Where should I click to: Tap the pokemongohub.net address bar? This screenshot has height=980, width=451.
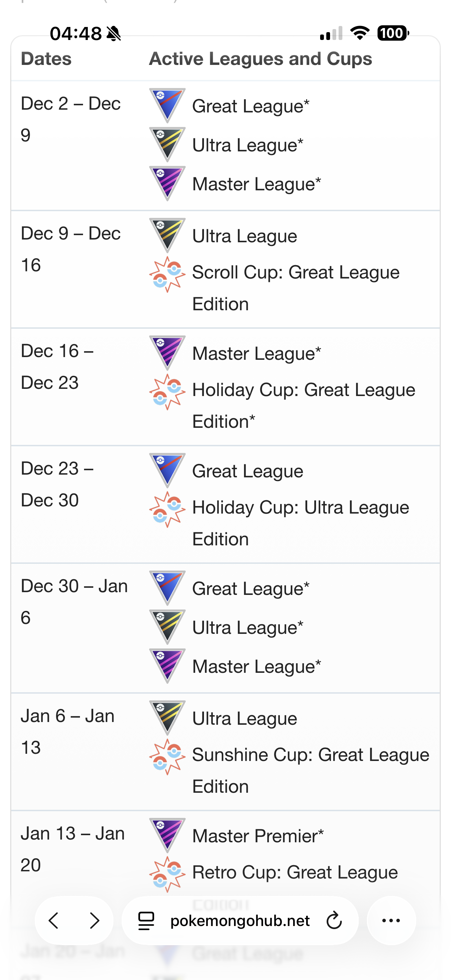pos(240,921)
